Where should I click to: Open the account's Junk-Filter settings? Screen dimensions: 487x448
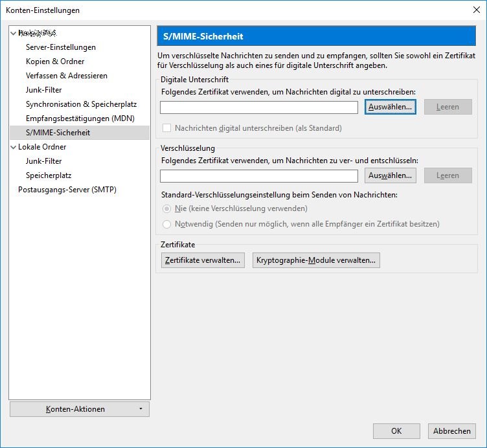44,90
